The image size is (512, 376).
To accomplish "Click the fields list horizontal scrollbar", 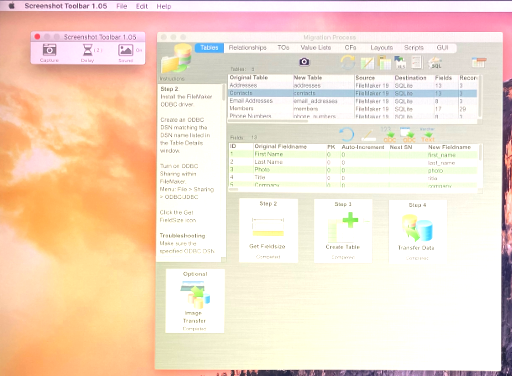I will pyautogui.click(x=234, y=190).
